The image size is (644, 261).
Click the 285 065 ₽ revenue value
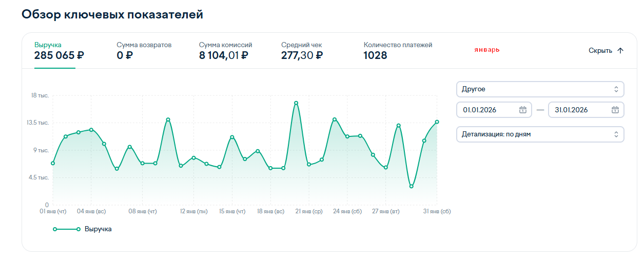click(x=59, y=55)
